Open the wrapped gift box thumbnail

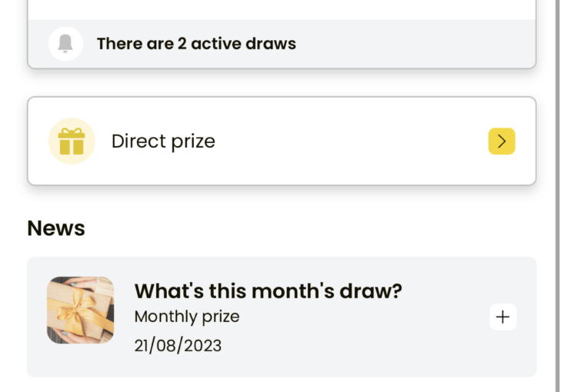pos(80,310)
